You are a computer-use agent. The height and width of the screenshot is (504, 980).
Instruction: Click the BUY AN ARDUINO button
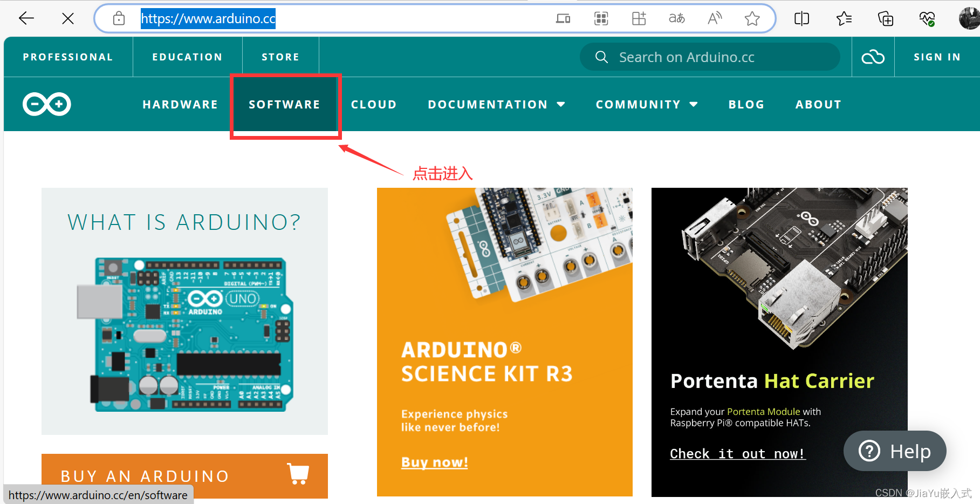[x=184, y=476]
